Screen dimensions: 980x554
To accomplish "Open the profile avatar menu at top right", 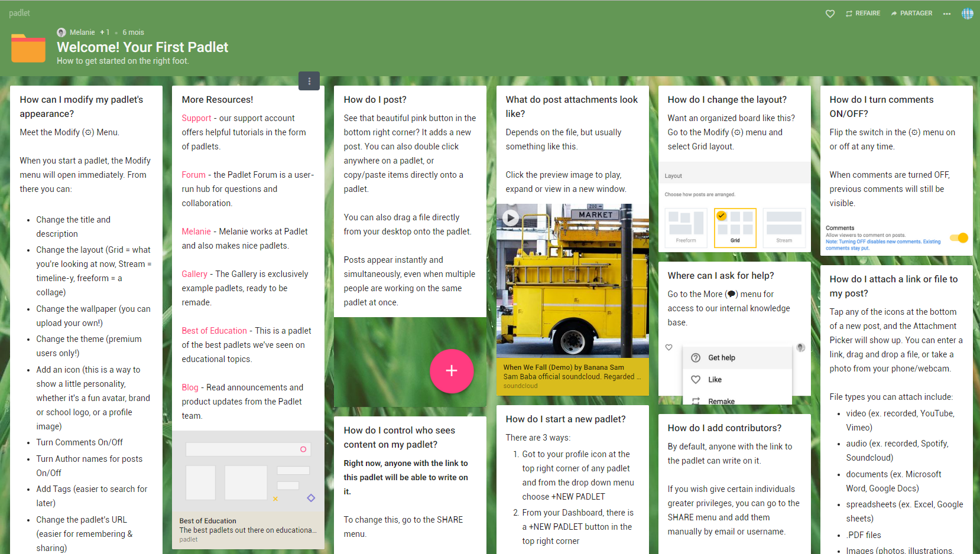I will click(968, 12).
